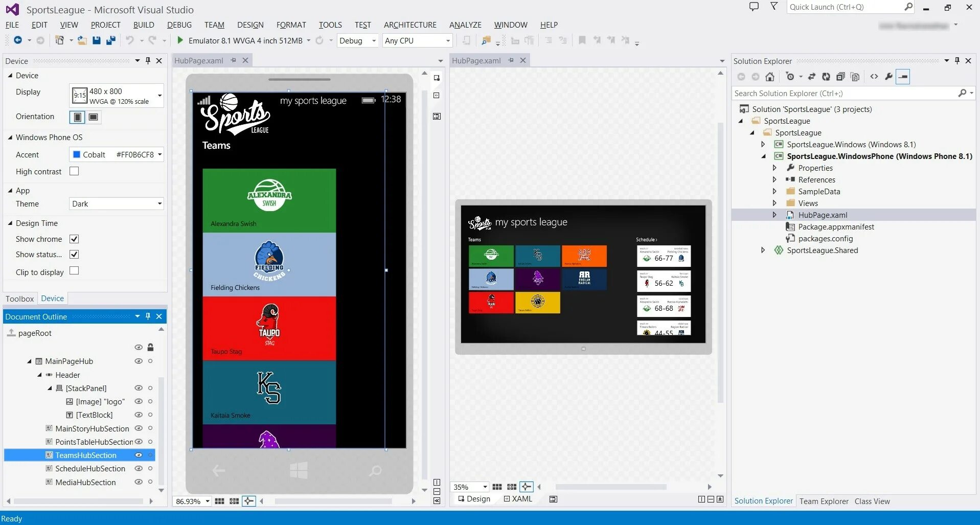
Task: Click the Undo arrow in the toolbar
Action: [x=130, y=40]
